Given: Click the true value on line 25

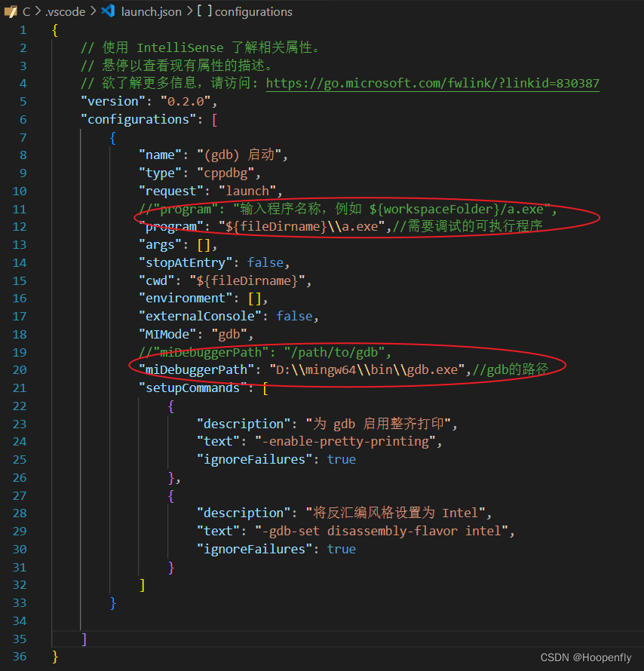Looking at the screenshot, I should click(x=342, y=459).
